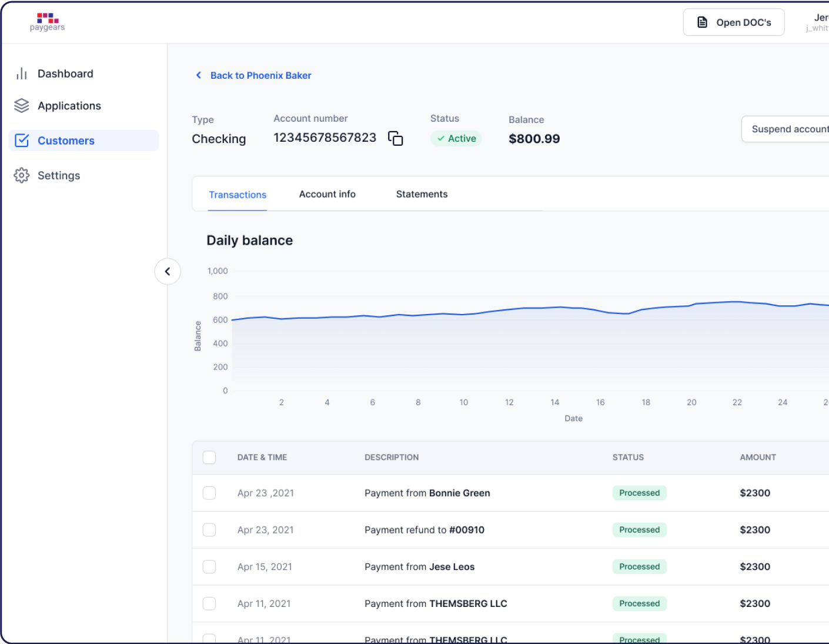Check the Bonnie Green payment row
This screenshot has width=829, height=644.
pos(209,493)
